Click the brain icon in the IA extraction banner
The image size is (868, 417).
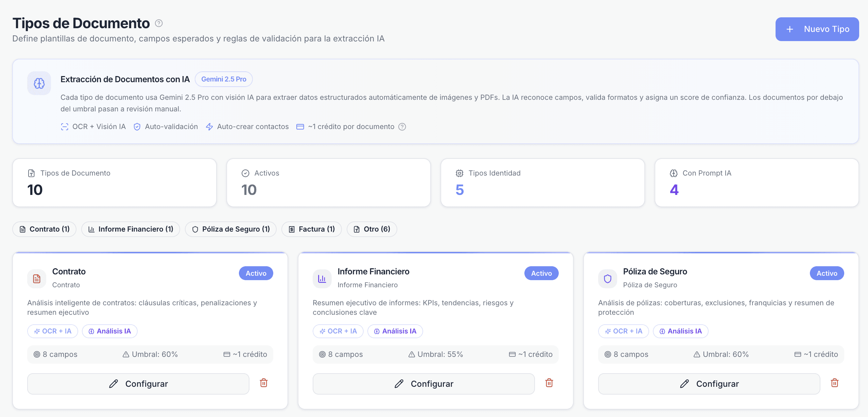[39, 83]
